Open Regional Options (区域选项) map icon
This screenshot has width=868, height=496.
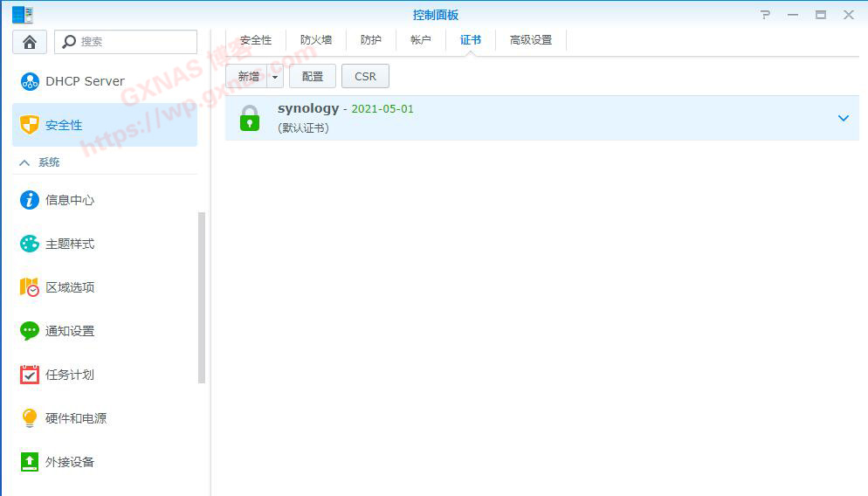(30, 287)
